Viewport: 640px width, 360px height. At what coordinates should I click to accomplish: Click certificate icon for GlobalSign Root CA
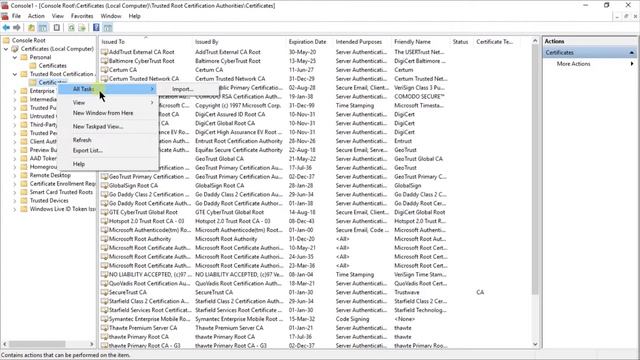pos(104,185)
